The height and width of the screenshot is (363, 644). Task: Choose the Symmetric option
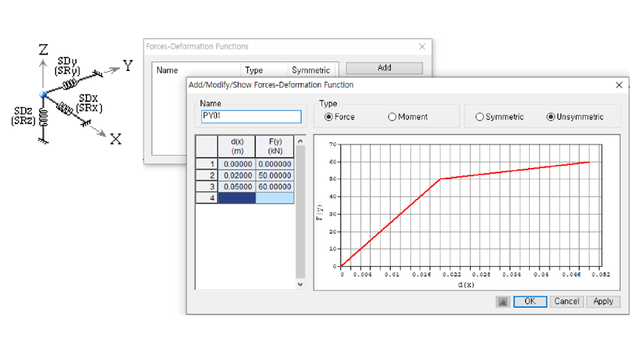(479, 117)
